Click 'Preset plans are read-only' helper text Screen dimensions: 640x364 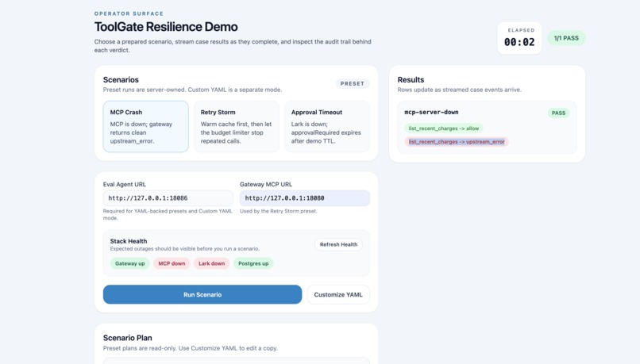[x=191, y=348]
